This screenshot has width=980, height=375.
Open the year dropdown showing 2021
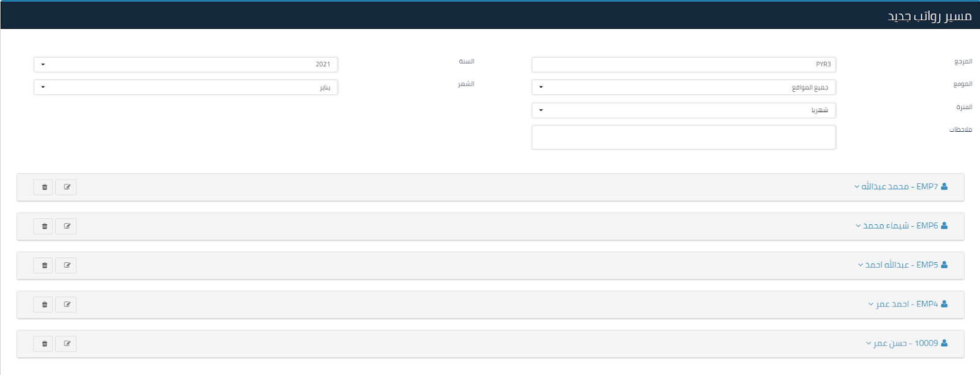(186, 64)
